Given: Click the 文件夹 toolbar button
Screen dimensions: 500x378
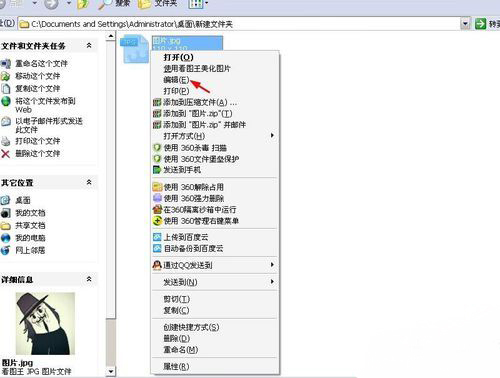Looking at the screenshot, I should (158, 4).
